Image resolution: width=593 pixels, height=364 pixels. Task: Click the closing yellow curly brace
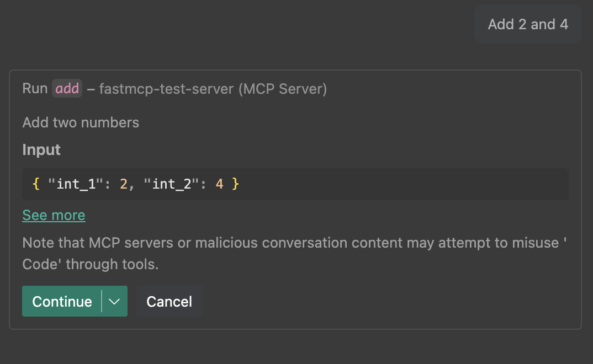(235, 184)
